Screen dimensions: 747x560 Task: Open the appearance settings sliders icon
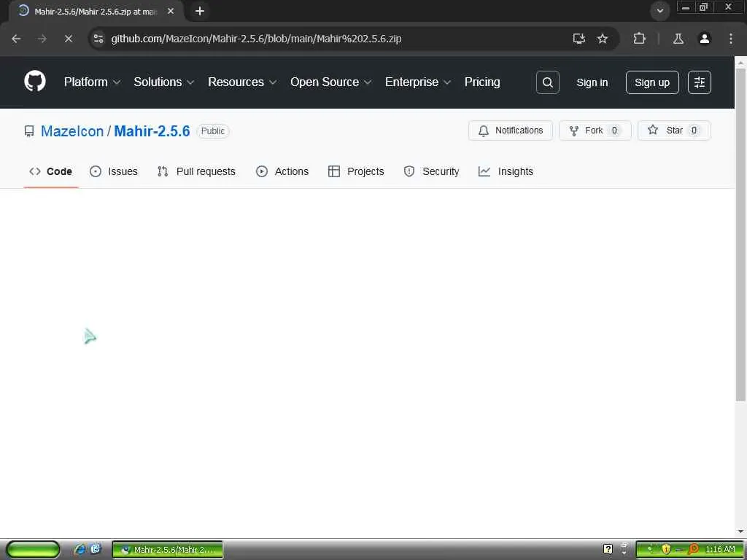700,82
